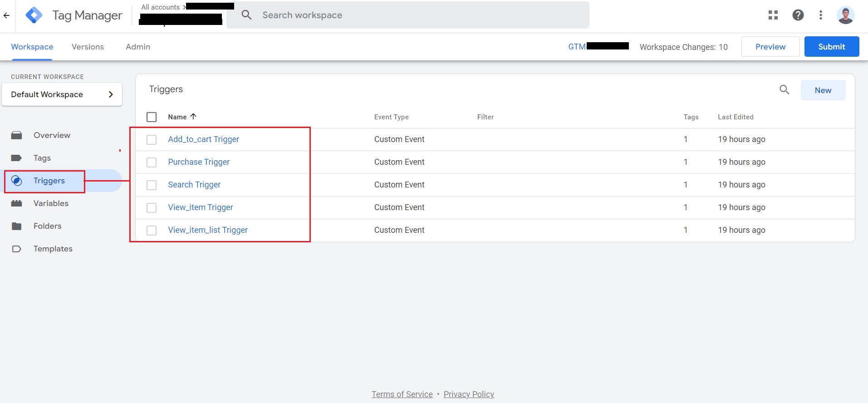
Task: Switch to the Versions tab
Action: tap(88, 47)
